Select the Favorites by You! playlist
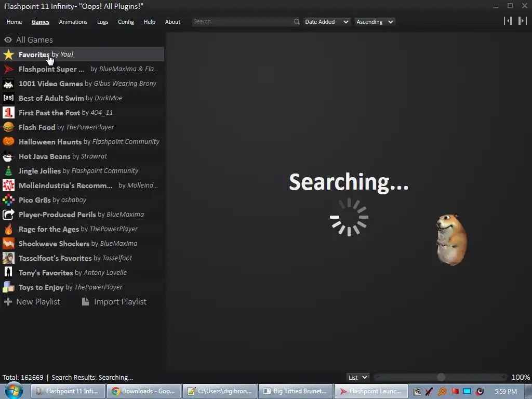532x399 pixels. pos(82,54)
